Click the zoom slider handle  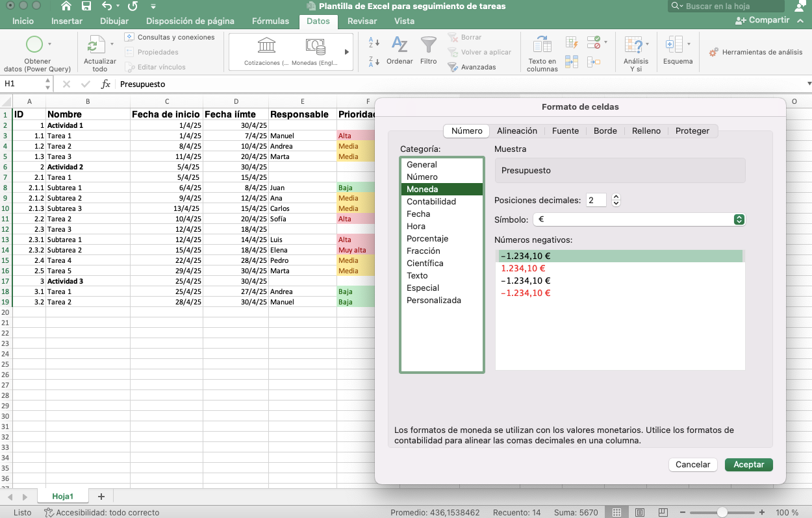(x=722, y=513)
